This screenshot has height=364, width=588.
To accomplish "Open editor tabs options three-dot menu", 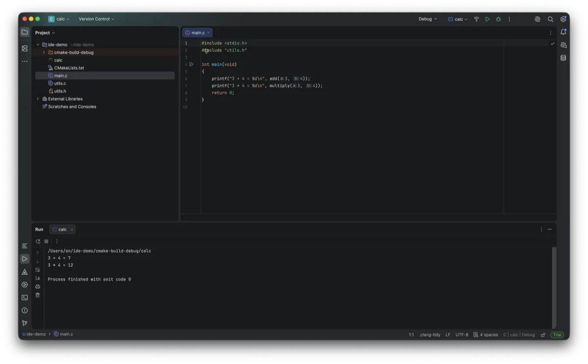I will click(550, 33).
